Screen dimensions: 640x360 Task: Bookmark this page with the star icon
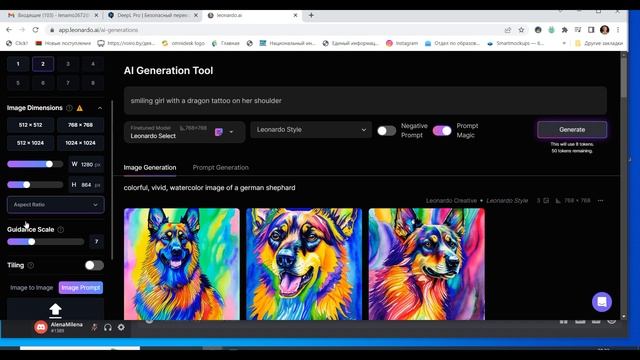[x=521, y=30]
